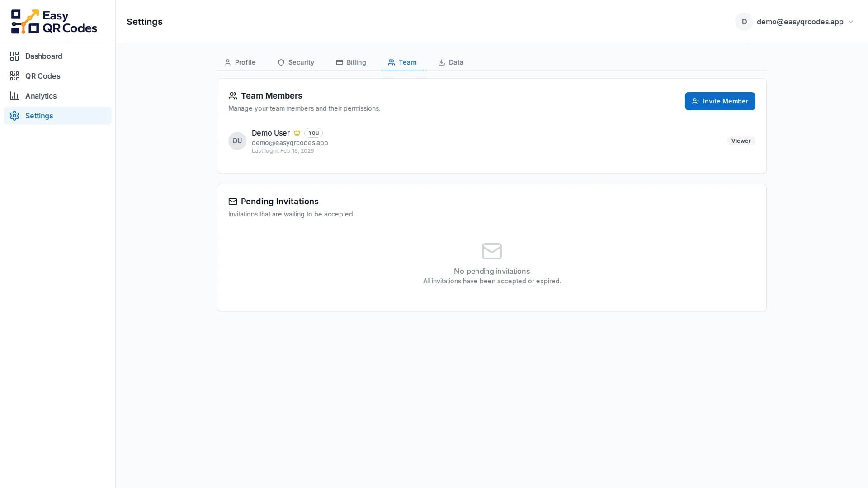Expand the account menu chevron
Image resolution: width=868 pixels, height=488 pixels.
coord(851,22)
